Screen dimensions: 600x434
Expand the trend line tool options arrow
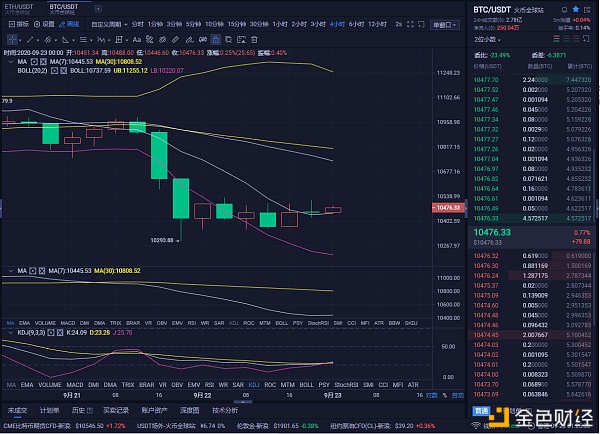coord(38,40)
